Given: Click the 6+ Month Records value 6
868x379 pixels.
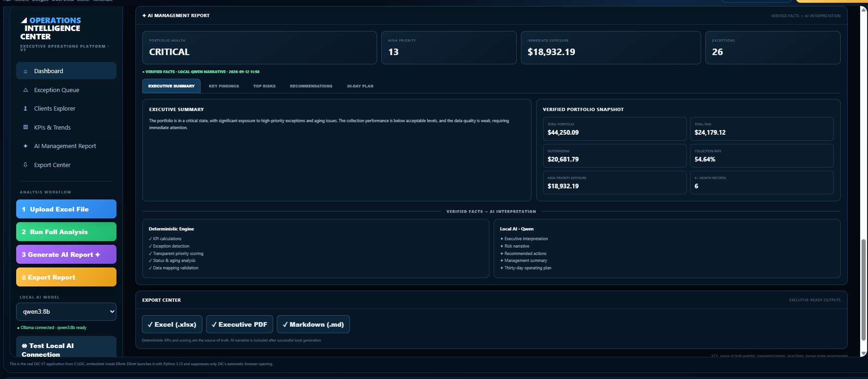Looking at the screenshot, I should point(697,186).
